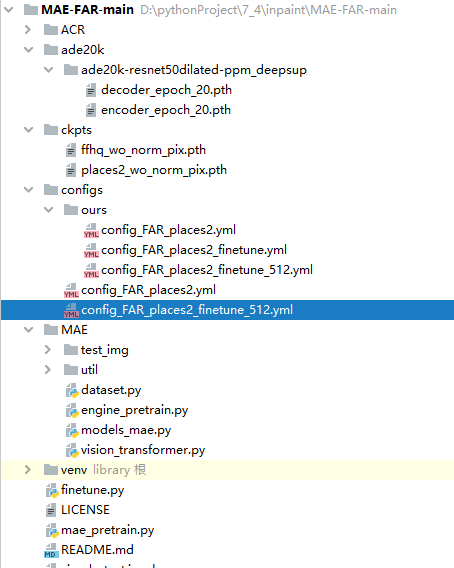Select vision_transformer.py file name
The width and height of the screenshot is (454, 568).
(x=143, y=450)
